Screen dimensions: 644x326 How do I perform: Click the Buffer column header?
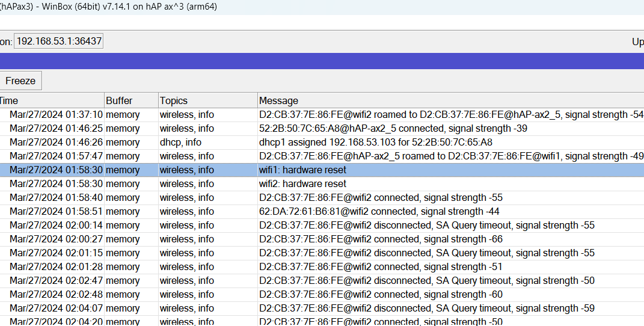pos(130,100)
